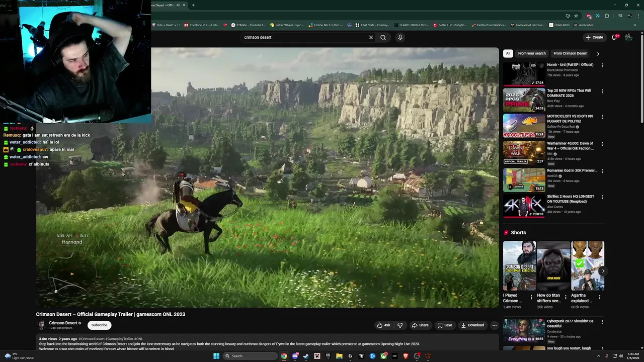Share the Crimson Desert trailer
Image resolution: width=644 pixels, height=362 pixels.
click(420, 325)
